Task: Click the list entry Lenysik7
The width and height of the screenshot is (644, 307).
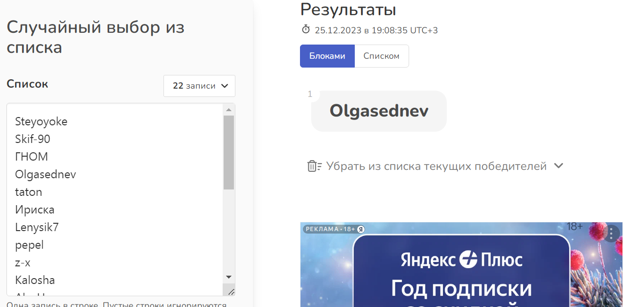Action: click(37, 227)
